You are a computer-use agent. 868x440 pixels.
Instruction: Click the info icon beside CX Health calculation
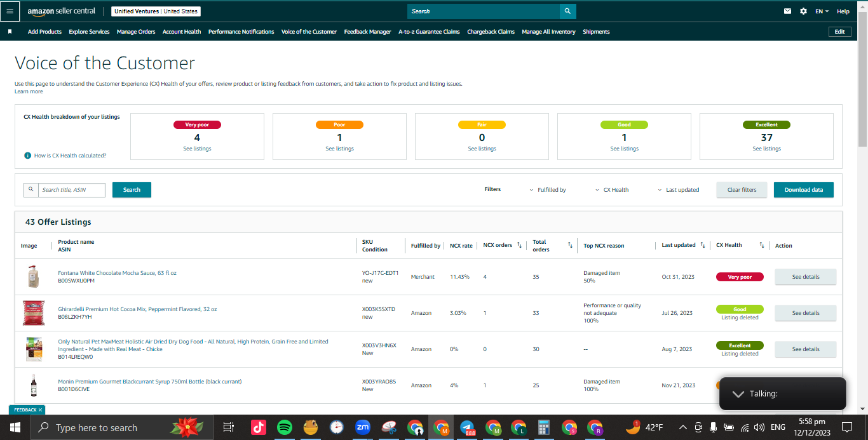coord(28,156)
